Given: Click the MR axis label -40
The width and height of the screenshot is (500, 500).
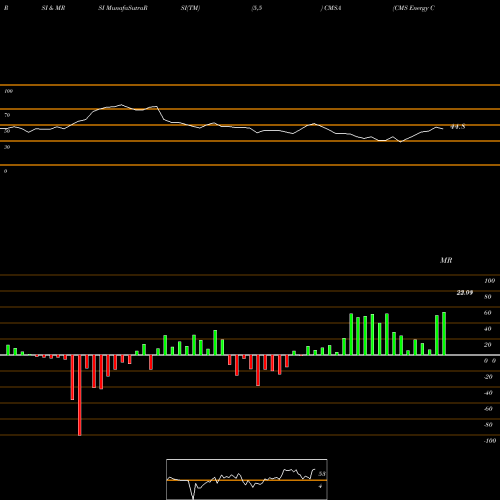Looking at the screenshot, I should [x=488, y=393].
